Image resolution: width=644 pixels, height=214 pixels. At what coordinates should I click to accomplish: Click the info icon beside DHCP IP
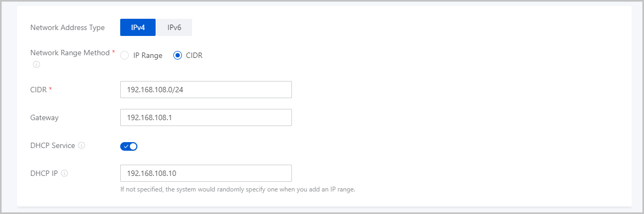coord(64,173)
